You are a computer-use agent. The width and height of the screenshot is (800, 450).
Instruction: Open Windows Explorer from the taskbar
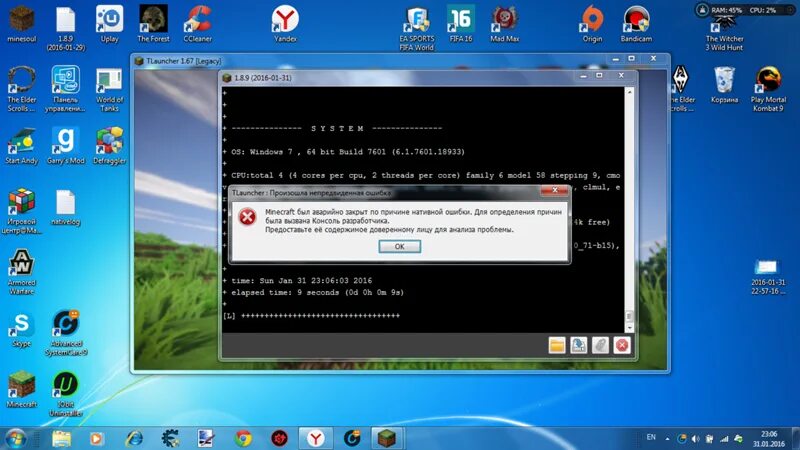[61, 438]
